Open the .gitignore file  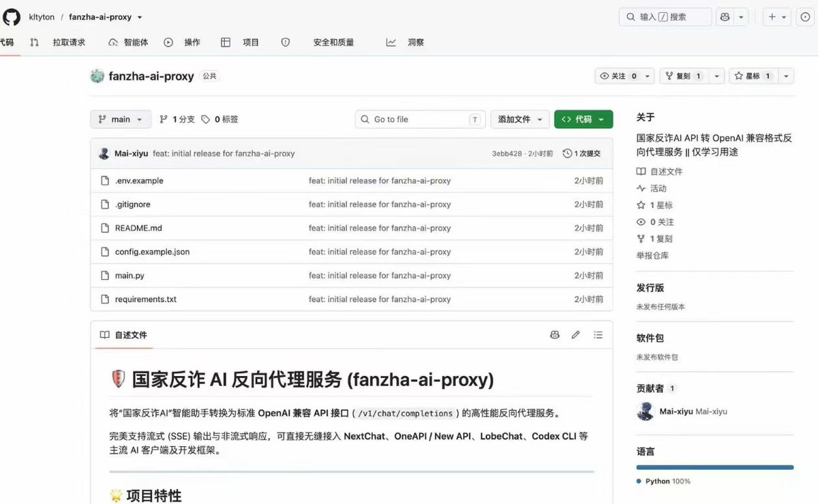point(132,204)
